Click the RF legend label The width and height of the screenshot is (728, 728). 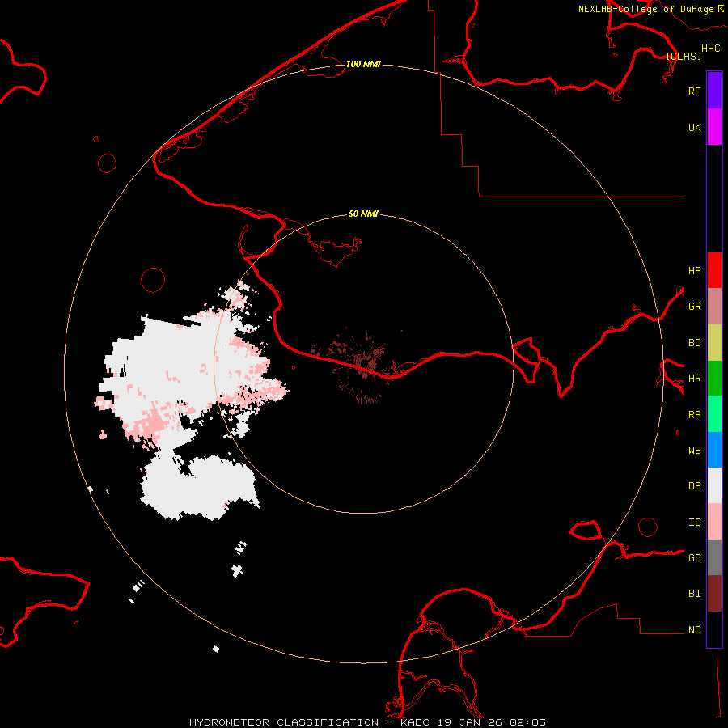click(694, 91)
